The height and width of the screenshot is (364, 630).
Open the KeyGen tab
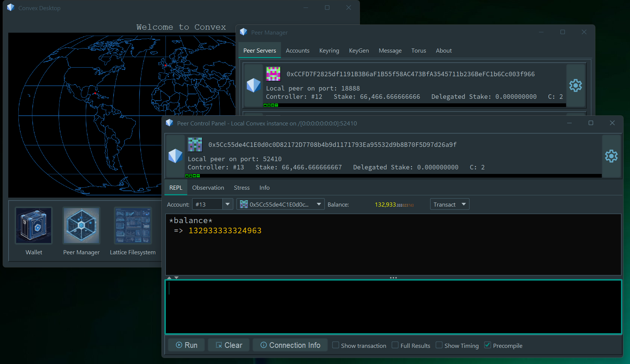point(359,51)
